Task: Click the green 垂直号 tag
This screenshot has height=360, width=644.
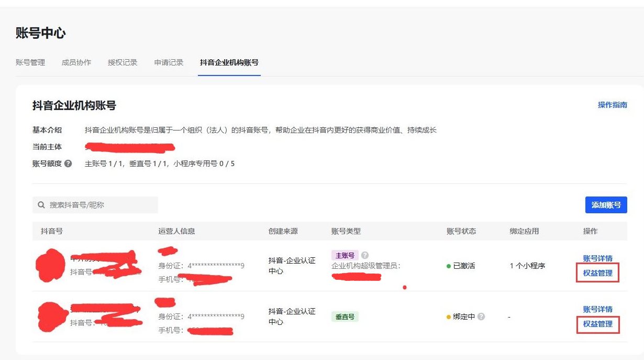Action: 345,317
